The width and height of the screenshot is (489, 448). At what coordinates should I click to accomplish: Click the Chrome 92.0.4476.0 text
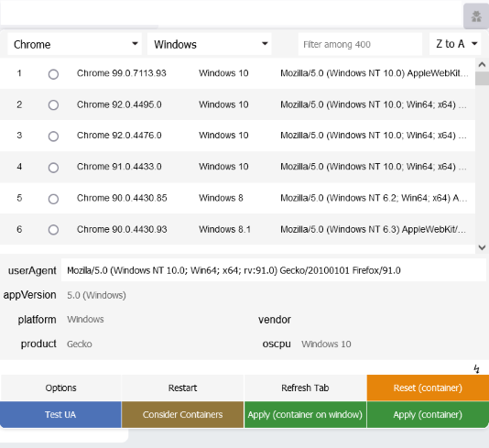coord(119,136)
